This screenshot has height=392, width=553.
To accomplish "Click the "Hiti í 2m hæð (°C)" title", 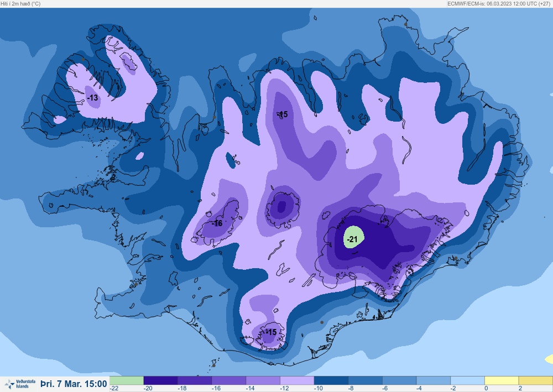I will click(20, 3).
